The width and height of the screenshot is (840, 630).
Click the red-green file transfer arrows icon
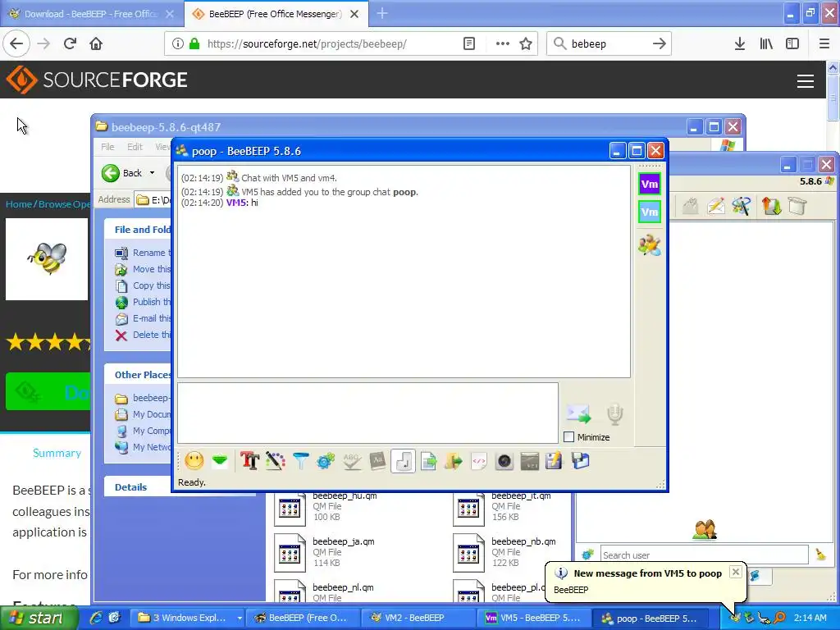tap(771, 206)
